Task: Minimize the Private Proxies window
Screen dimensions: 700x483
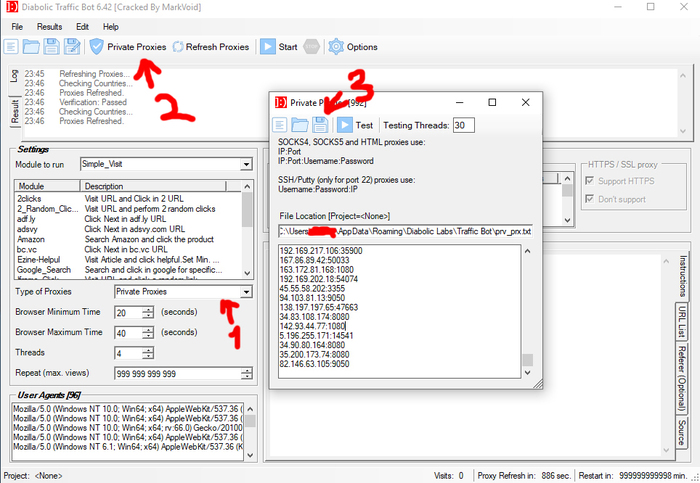Action: tap(459, 103)
